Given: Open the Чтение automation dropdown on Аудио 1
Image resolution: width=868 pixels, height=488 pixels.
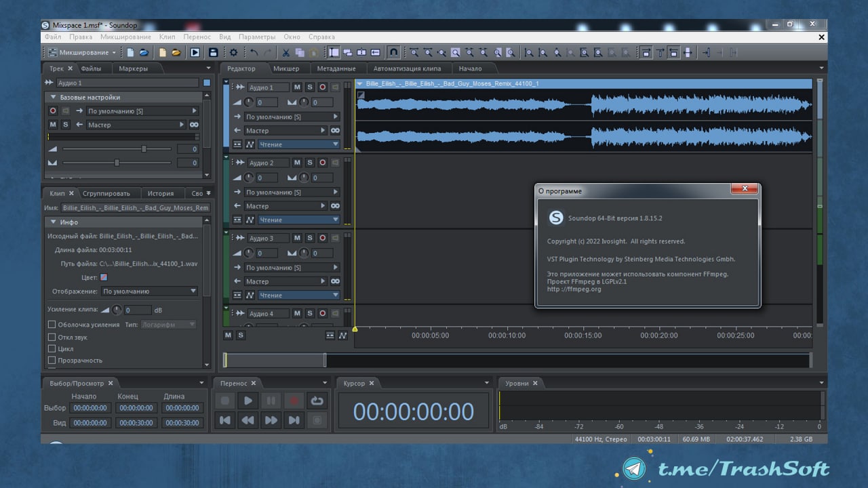Looking at the screenshot, I should pyautogui.click(x=298, y=144).
